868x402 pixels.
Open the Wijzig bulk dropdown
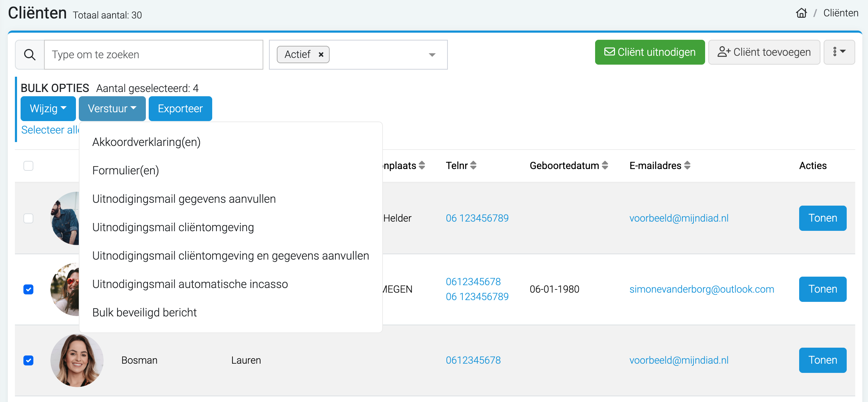point(48,109)
